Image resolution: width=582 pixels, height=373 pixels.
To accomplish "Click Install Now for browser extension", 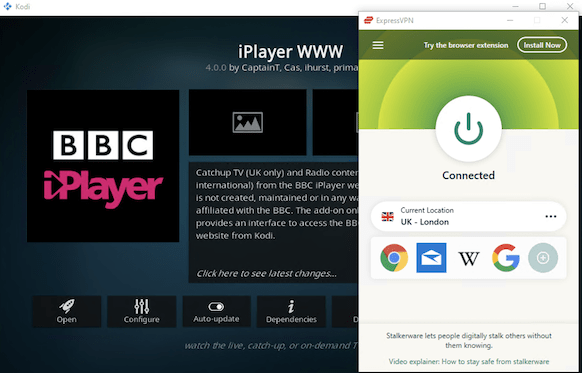I will click(542, 45).
